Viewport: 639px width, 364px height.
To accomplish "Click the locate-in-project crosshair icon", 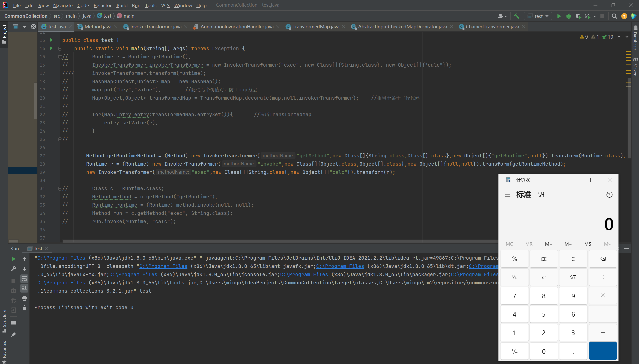I will 33,27.
